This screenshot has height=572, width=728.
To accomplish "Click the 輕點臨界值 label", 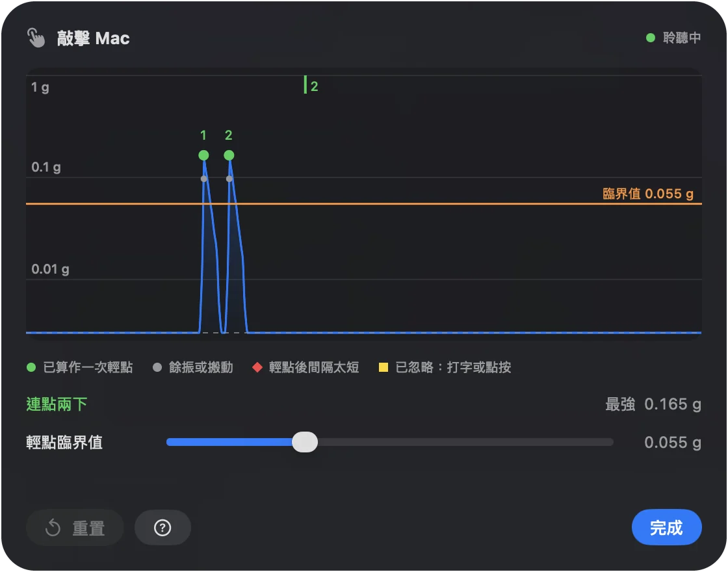I will [64, 442].
